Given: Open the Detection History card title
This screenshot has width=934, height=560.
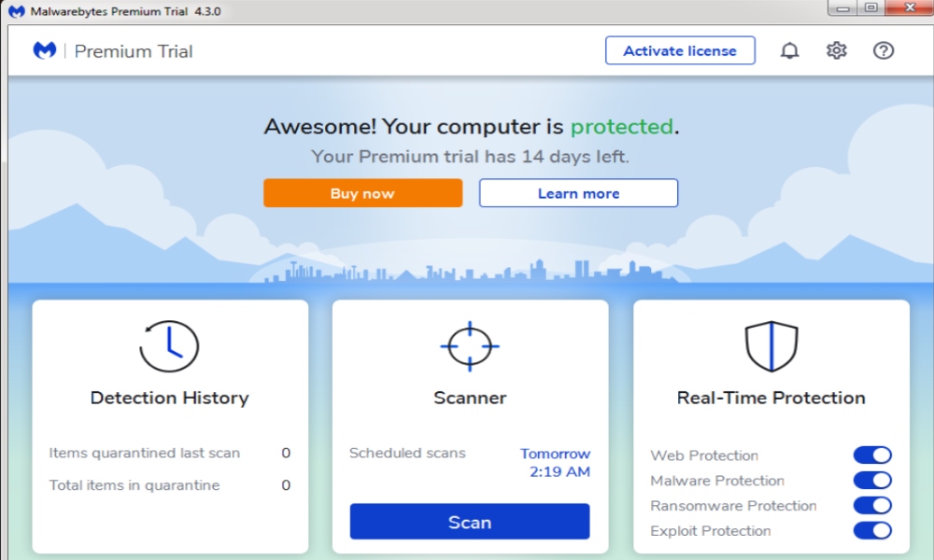Looking at the screenshot, I should (x=170, y=398).
